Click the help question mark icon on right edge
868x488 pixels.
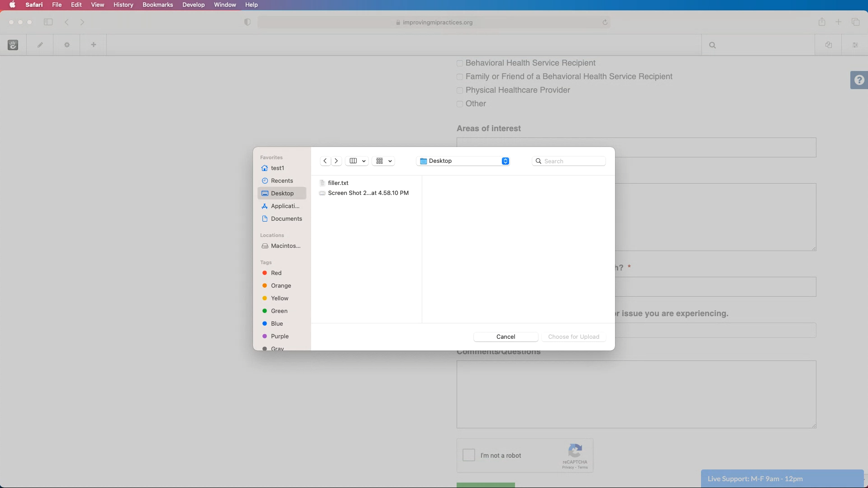click(859, 80)
